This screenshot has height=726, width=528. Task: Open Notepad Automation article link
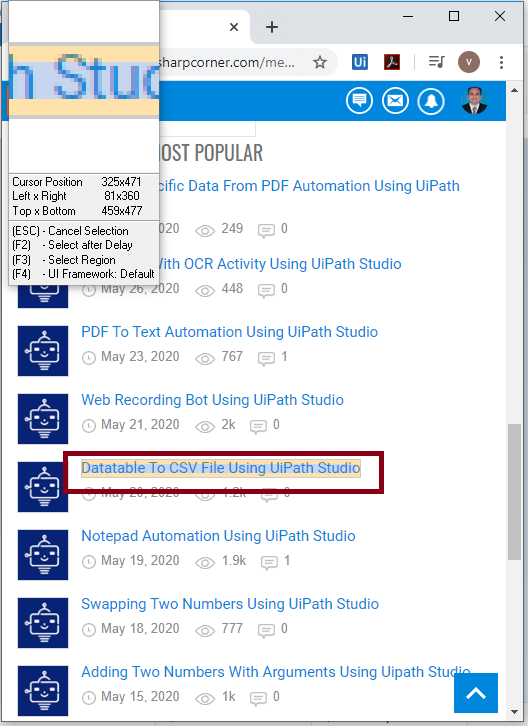[218, 536]
